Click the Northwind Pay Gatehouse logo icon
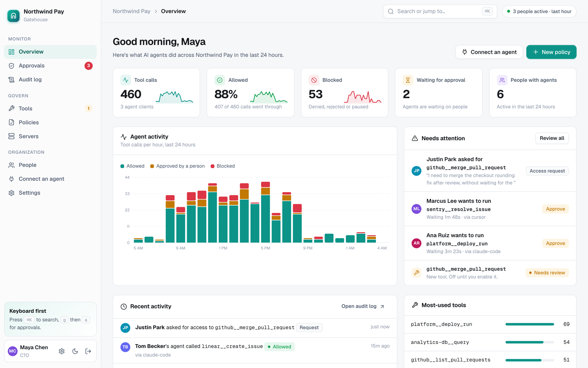 point(14,16)
